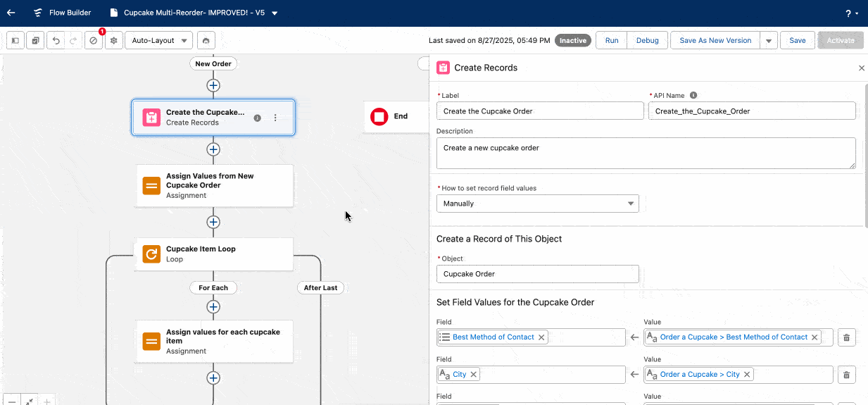Delete the Best Method of Contact row

coord(846,337)
